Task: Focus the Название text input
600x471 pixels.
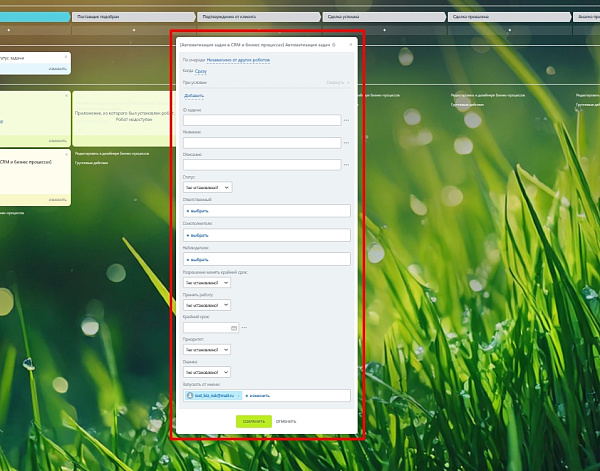Action: (262, 143)
